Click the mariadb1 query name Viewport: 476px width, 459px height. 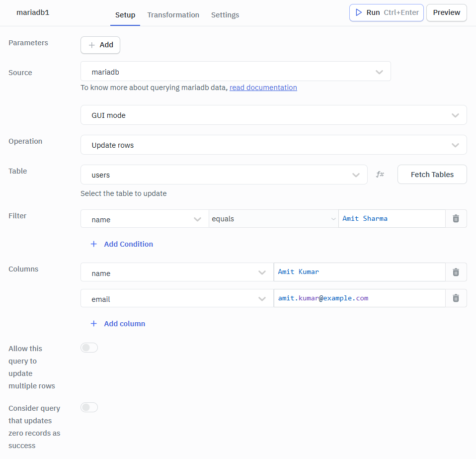click(x=33, y=12)
